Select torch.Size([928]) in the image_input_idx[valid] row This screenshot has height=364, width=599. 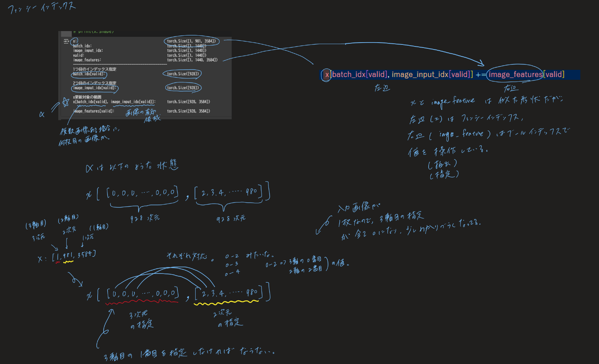[x=183, y=88]
